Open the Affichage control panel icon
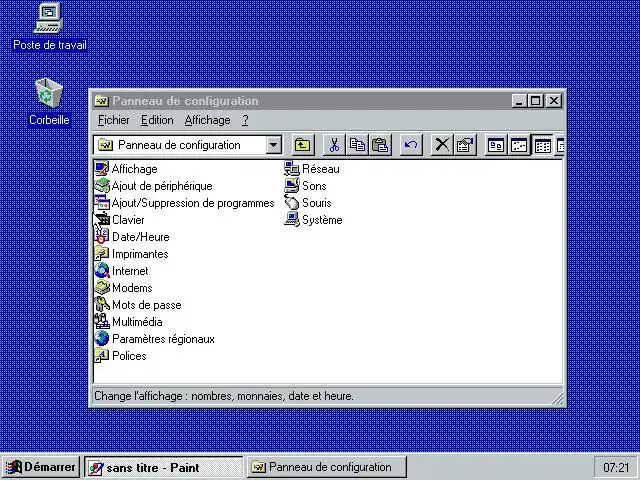 (102, 169)
